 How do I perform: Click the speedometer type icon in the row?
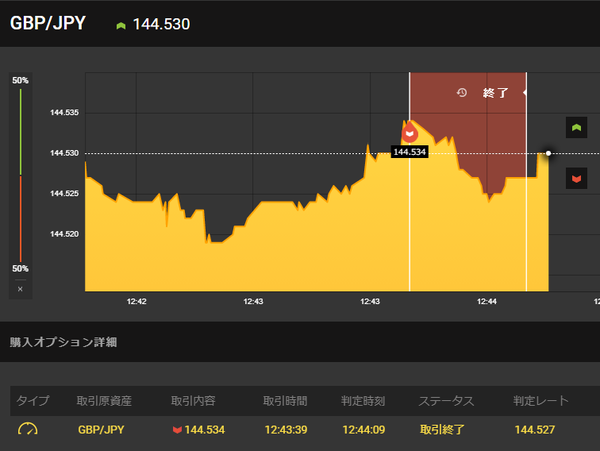coord(28,429)
